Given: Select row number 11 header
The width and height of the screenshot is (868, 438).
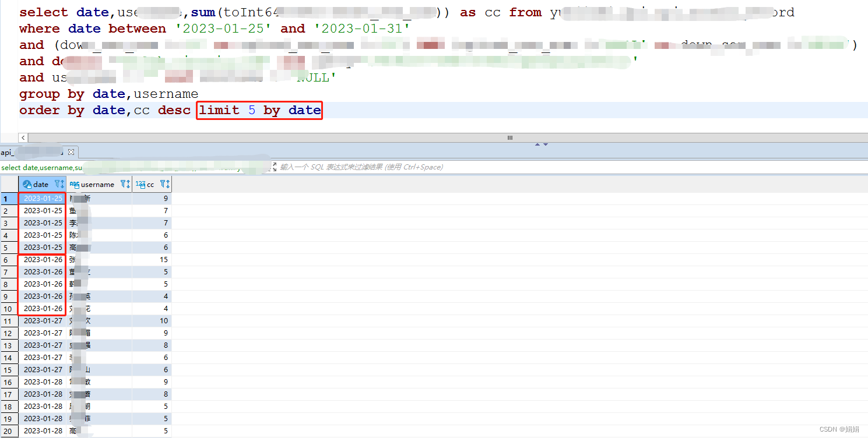Looking at the screenshot, I should pos(9,321).
